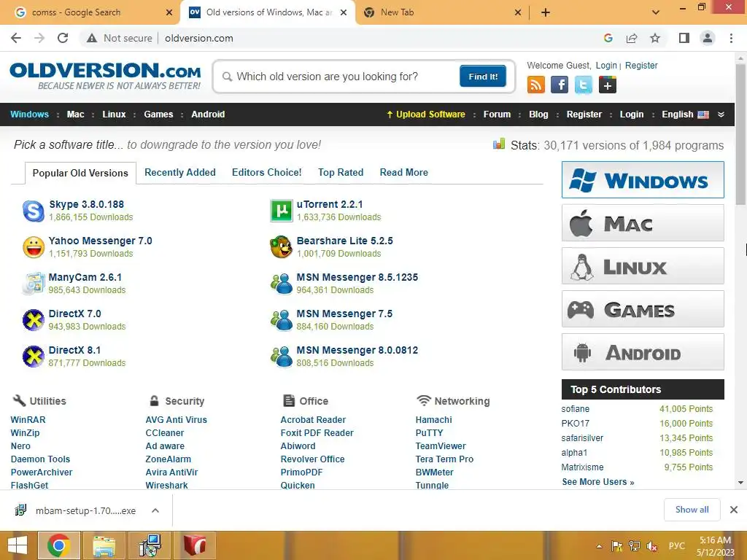The width and height of the screenshot is (747, 560).
Task: Open the RSS feed icon
Action: pos(536,85)
